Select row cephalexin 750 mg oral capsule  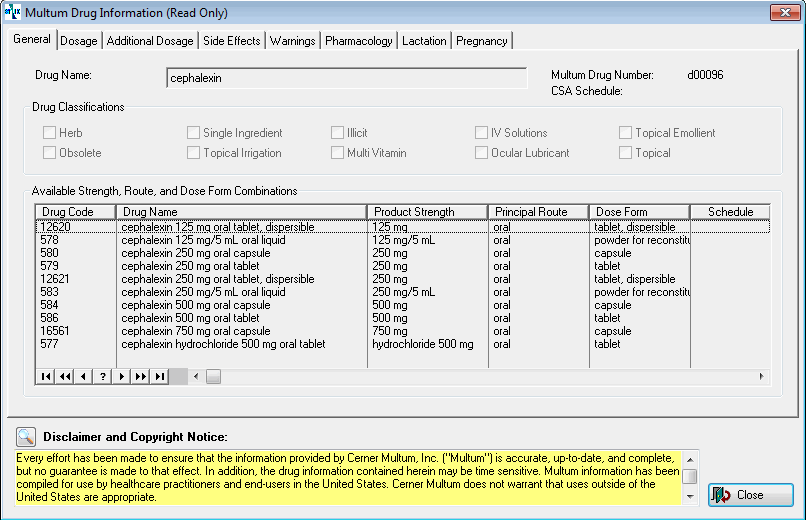(402, 331)
